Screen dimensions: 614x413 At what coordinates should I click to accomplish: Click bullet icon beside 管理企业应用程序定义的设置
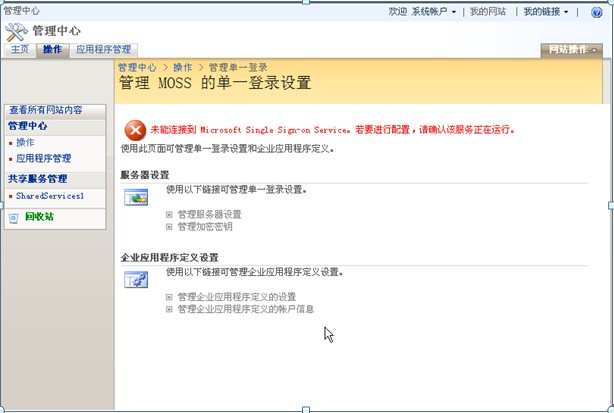point(169,297)
